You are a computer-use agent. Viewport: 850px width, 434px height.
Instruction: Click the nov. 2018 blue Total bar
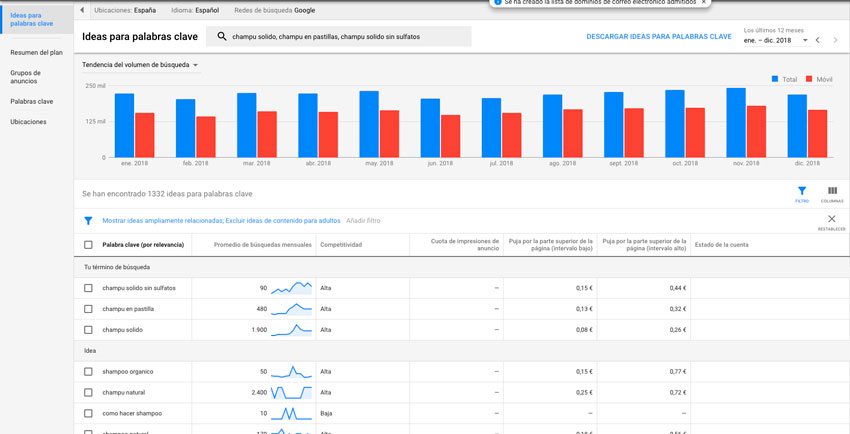coord(736,122)
